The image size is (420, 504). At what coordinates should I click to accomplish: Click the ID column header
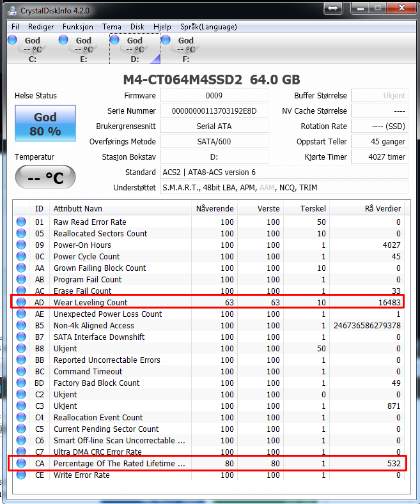tap(39, 209)
